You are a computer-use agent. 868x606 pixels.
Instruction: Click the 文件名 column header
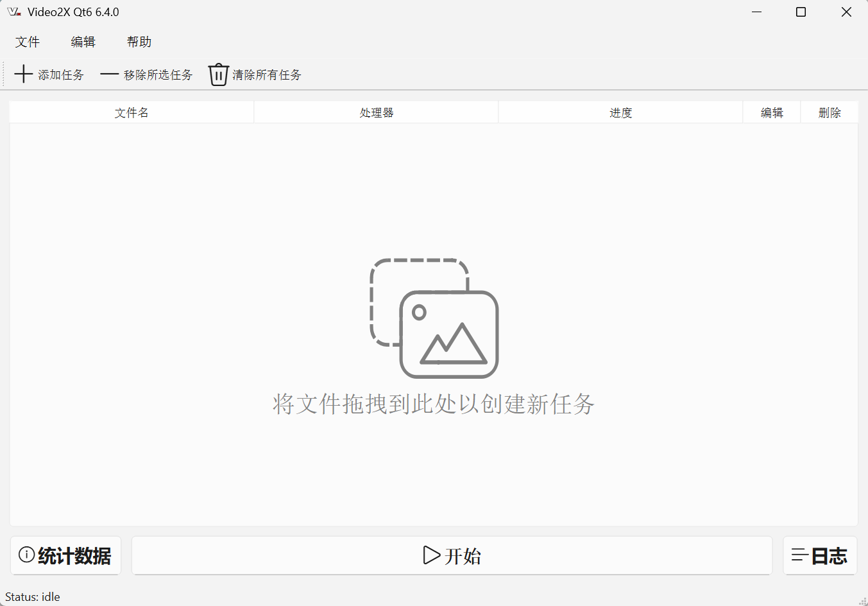click(131, 112)
